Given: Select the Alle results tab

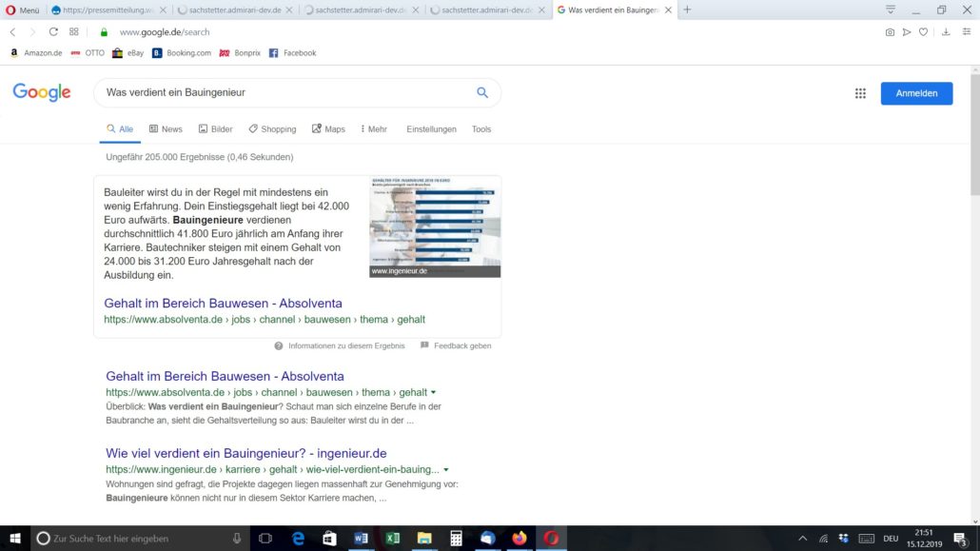Looking at the screenshot, I should click(x=120, y=129).
